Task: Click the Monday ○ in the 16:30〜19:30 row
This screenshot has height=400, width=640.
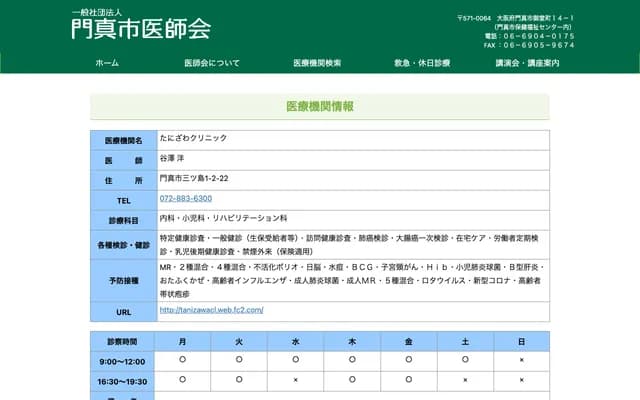Action: click(182, 380)
